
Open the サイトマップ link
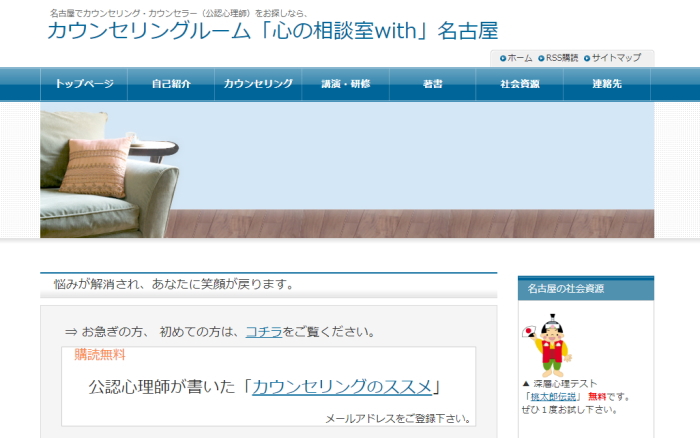616,58
